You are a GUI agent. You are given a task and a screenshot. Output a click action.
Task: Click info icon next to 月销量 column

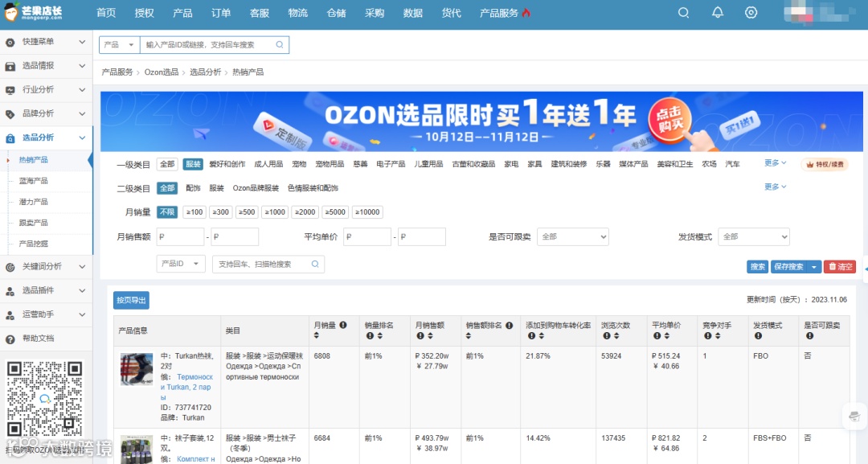tap(343, 325)
